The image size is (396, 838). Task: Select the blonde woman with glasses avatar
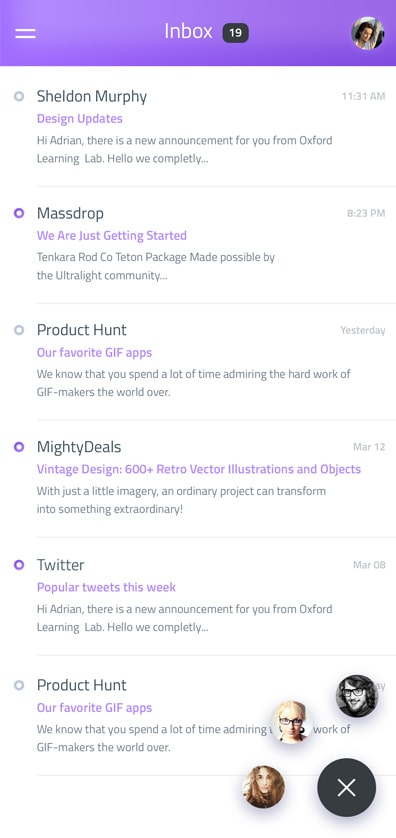click(291, 722)
